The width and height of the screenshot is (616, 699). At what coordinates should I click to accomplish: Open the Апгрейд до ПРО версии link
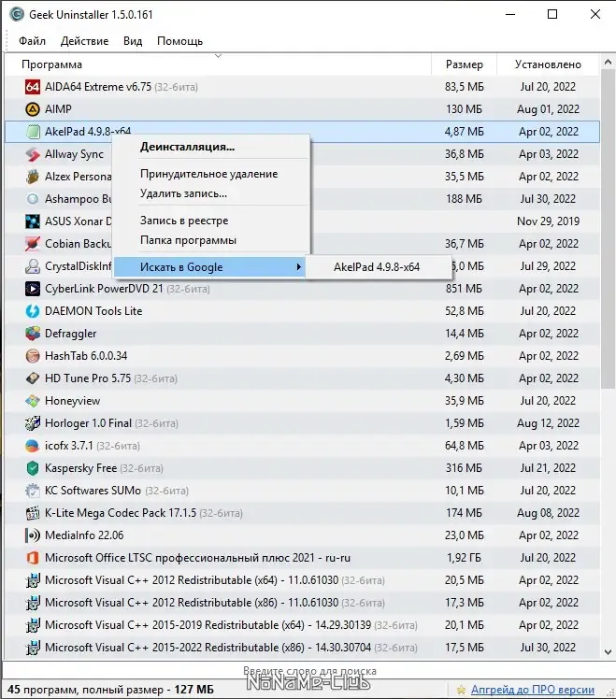(x=533, y=690)
